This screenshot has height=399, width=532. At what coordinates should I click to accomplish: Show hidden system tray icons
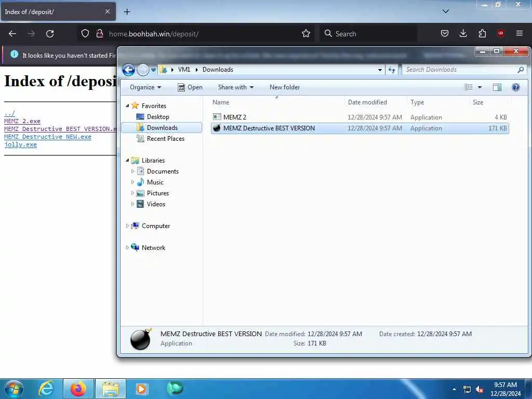(454, 389)
